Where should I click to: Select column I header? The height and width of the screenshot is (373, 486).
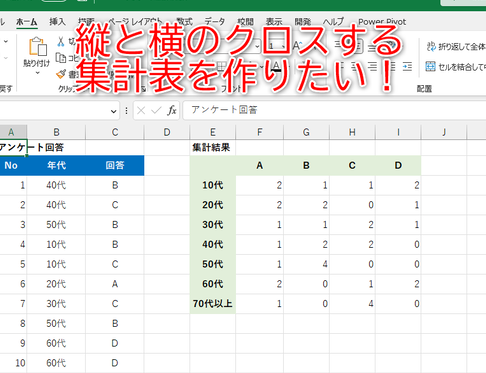pyautogui.click(x=398, y=132)
